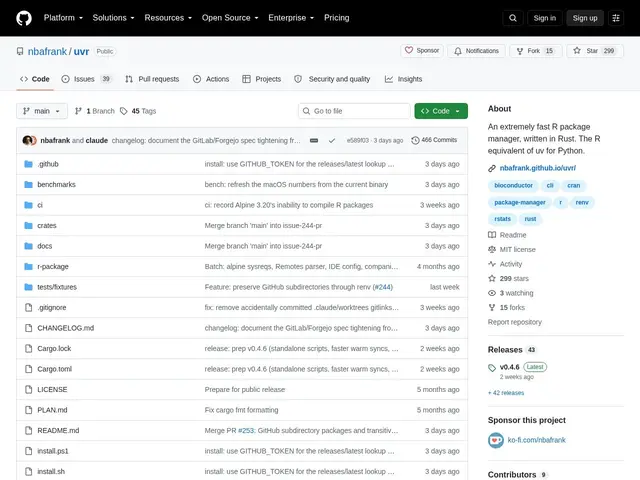
Task: Click the Sponsor heart button
Action: pyautogui.click(x=422, y=51)
